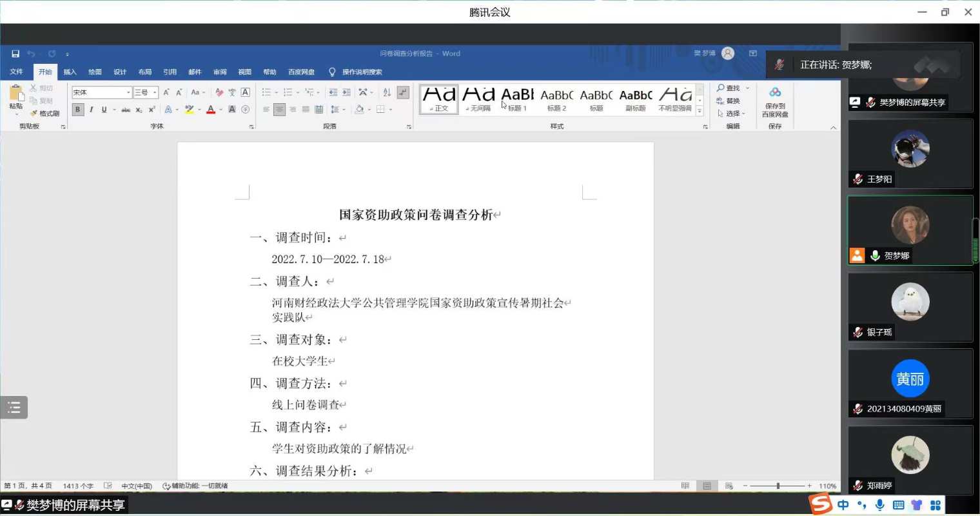The image size is (980, 516).
Task: Decrease font size with the smaller A icon
Action: [179, 92]
